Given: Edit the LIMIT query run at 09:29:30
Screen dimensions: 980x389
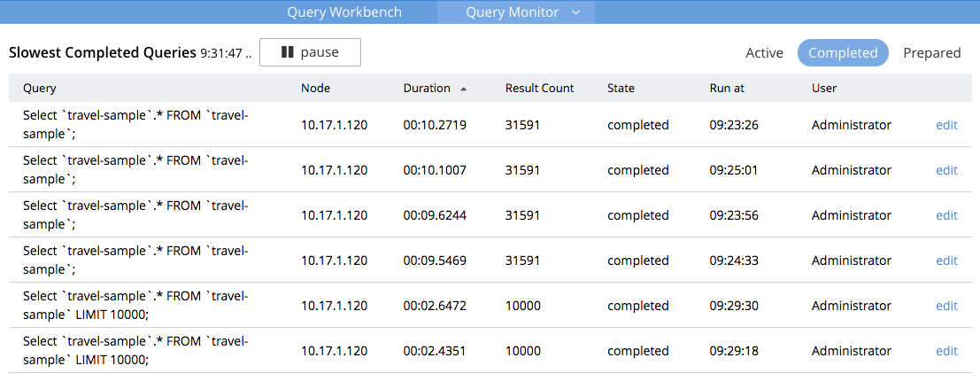Looking at the screenshot, I should click(x=946, y=306).
